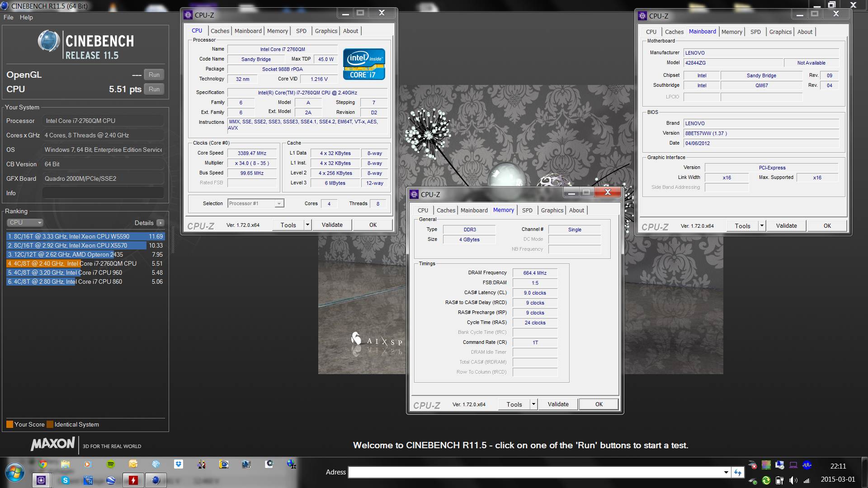Click Validate in the CPU window
This screenshot has height=488, width=868.
332,225
